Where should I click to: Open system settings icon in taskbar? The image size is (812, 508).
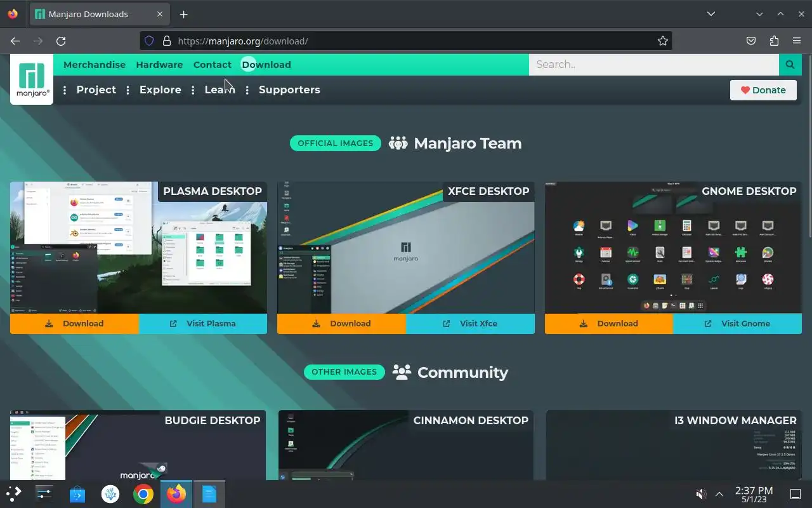click(44, 494)
